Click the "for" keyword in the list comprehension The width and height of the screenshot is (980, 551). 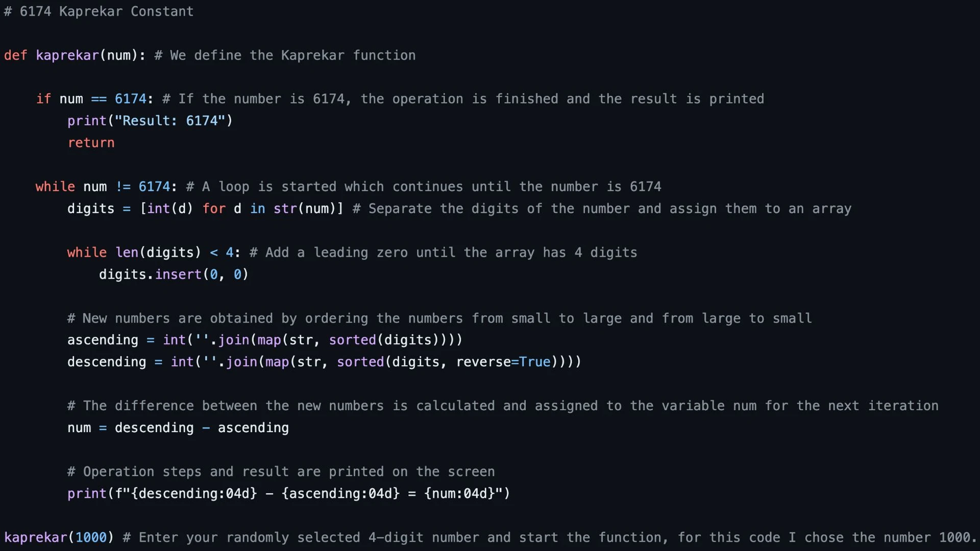[x=213, y=209]
